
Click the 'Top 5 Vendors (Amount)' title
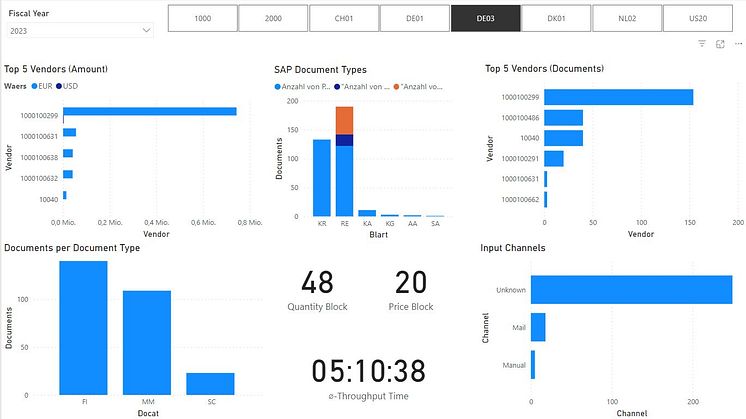[56, 69]
